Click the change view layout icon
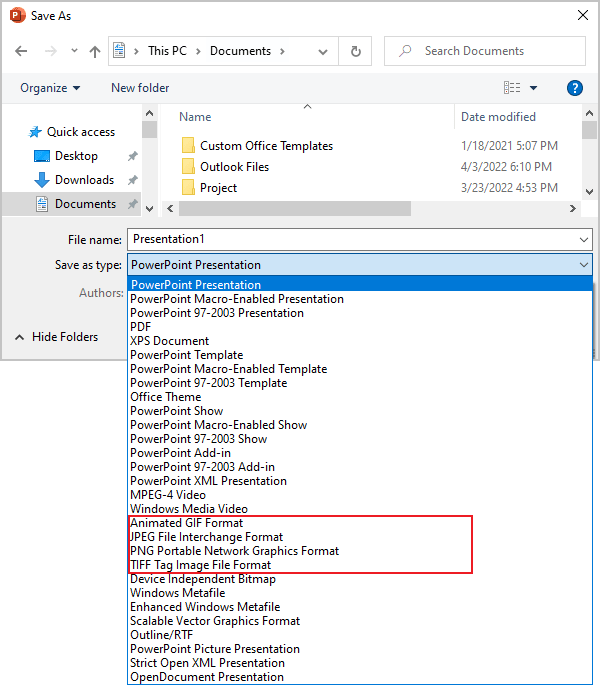600x685 pixels. coord(512,88)
